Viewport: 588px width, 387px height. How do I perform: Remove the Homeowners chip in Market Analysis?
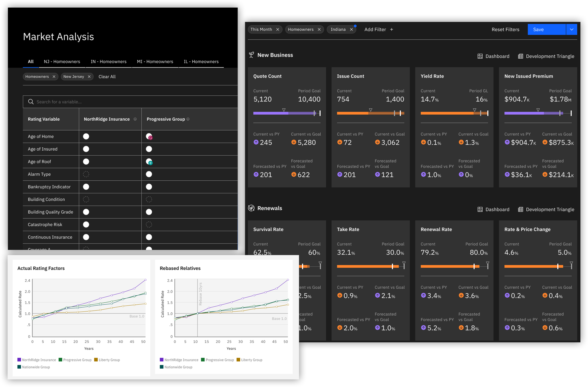pos(54,77)
